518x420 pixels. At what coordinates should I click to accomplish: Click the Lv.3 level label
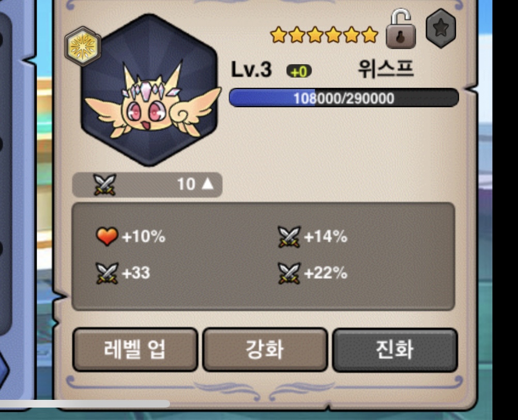pos(251,69)
